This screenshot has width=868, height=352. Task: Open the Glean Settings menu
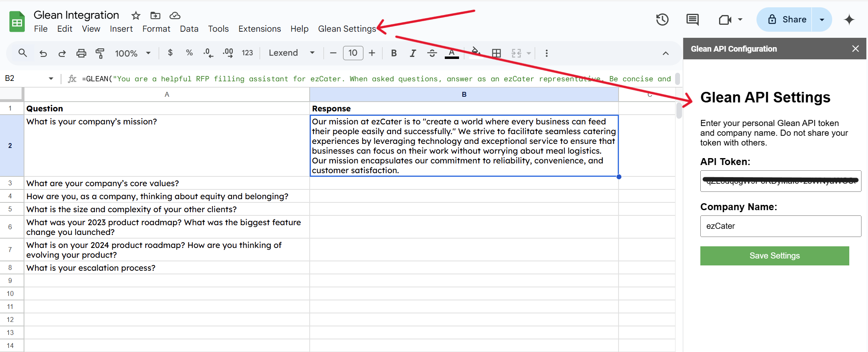click(x=347, y=29)
